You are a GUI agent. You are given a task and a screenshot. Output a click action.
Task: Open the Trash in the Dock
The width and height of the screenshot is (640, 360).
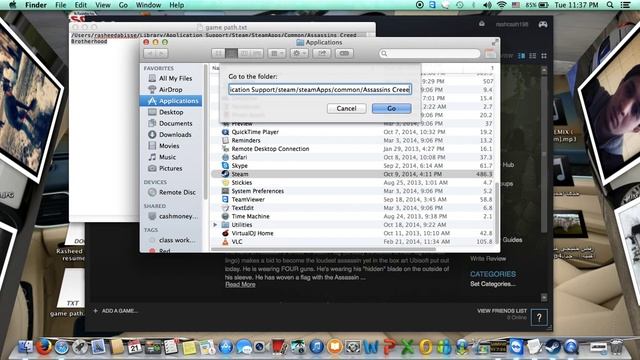617,347
